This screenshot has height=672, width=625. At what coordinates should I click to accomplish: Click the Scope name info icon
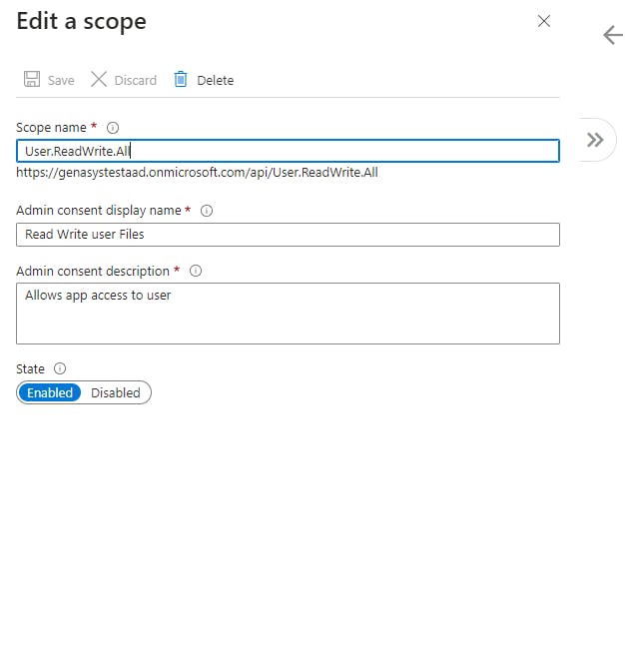113,128
